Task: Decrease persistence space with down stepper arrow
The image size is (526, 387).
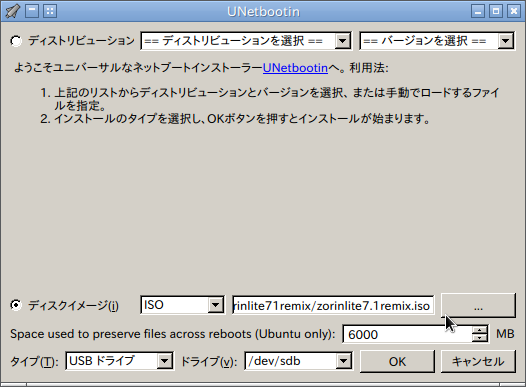Action: pyautogui.click(x=479, y=338)
